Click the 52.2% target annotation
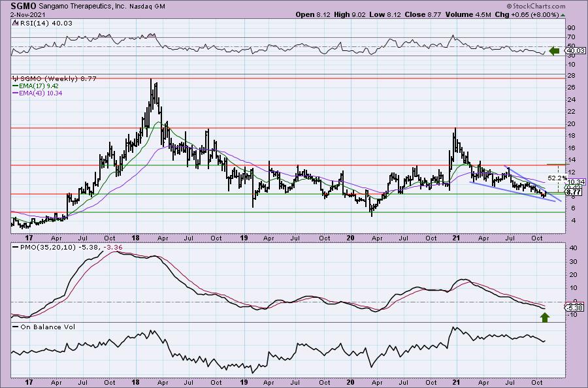Screen dimensions: 588x388 click(x=557, y=178)
